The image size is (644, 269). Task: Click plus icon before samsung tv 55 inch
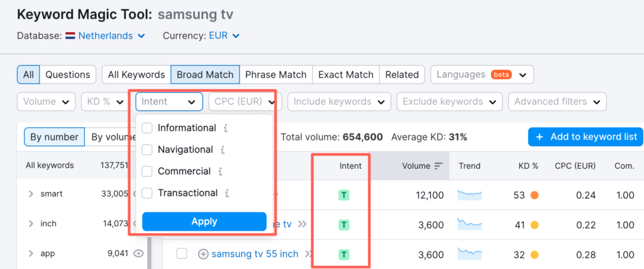coord(203,254)
